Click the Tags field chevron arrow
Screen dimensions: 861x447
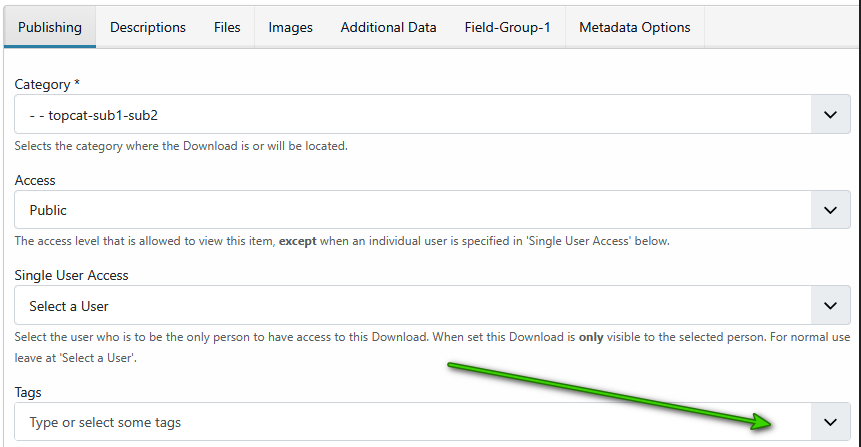point(829,422)
